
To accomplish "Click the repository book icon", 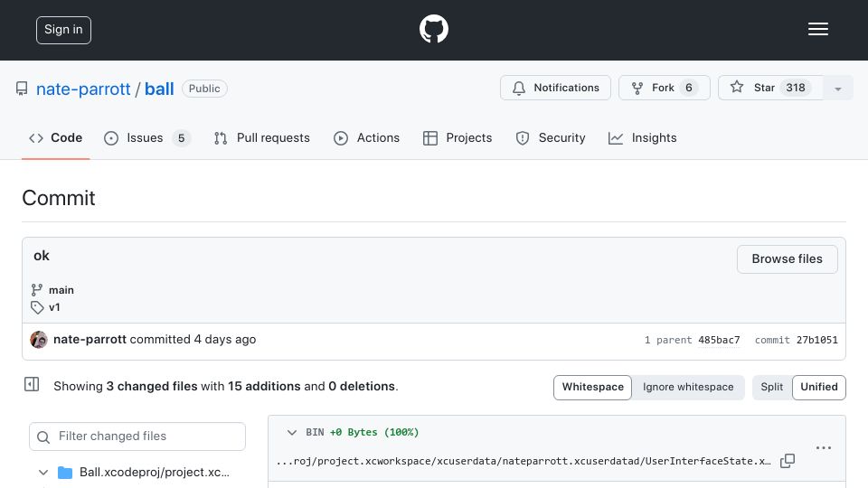I will (22, 89).
